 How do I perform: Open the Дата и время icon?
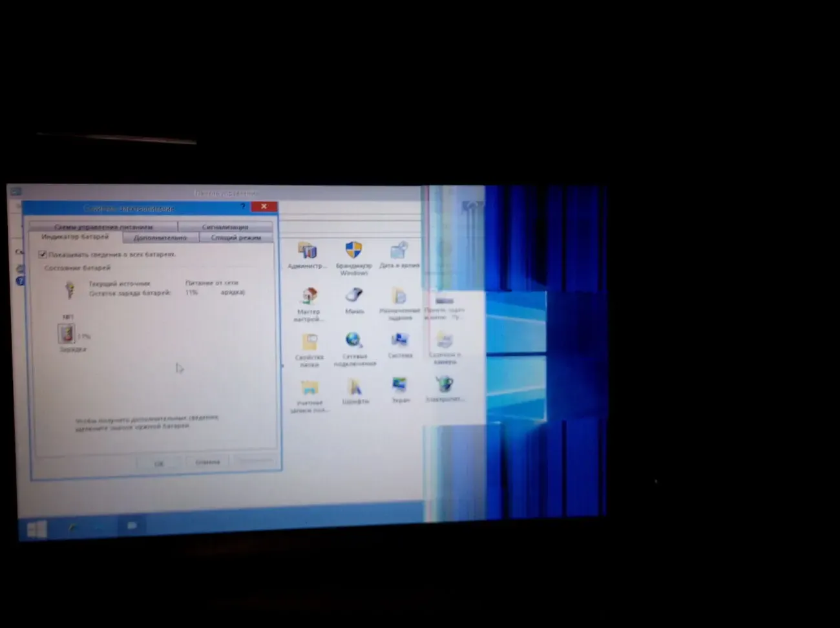(x=399, y=251)
